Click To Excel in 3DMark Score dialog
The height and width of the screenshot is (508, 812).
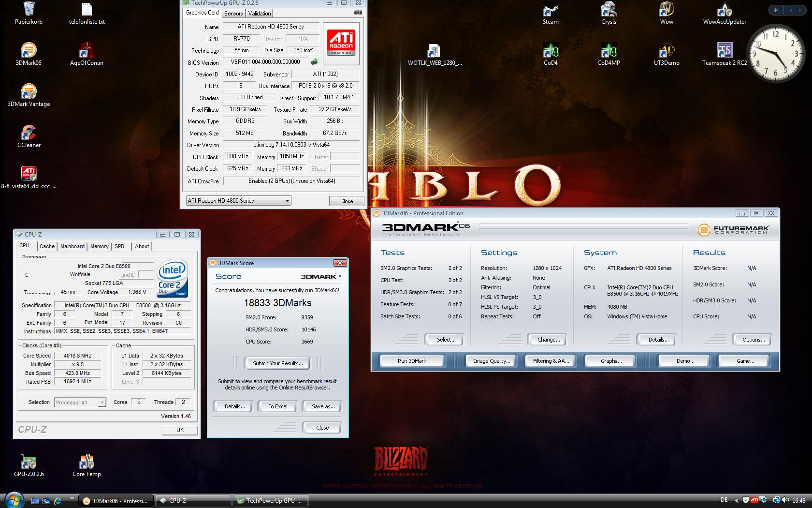tap(278, 406)
